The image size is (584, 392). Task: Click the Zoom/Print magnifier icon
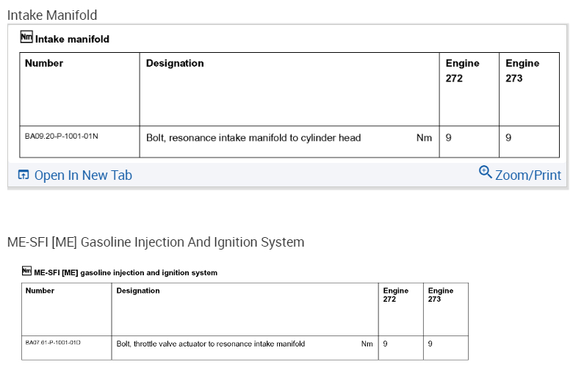[485, 172]
